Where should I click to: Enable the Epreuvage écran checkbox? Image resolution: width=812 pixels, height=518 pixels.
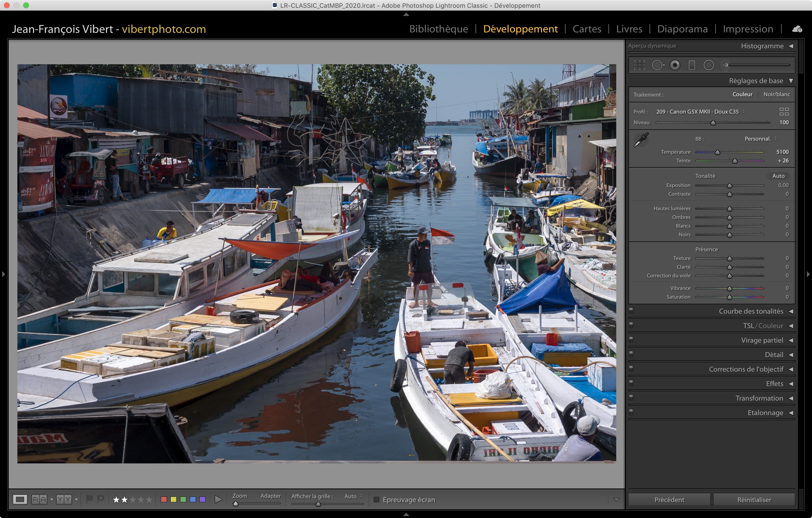[x=377, y=499]
